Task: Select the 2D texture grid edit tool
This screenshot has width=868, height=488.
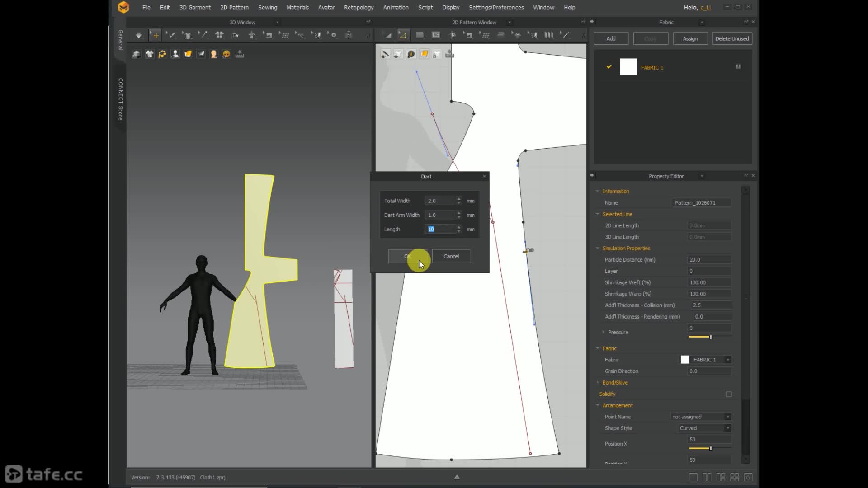Action: point(484,35)
